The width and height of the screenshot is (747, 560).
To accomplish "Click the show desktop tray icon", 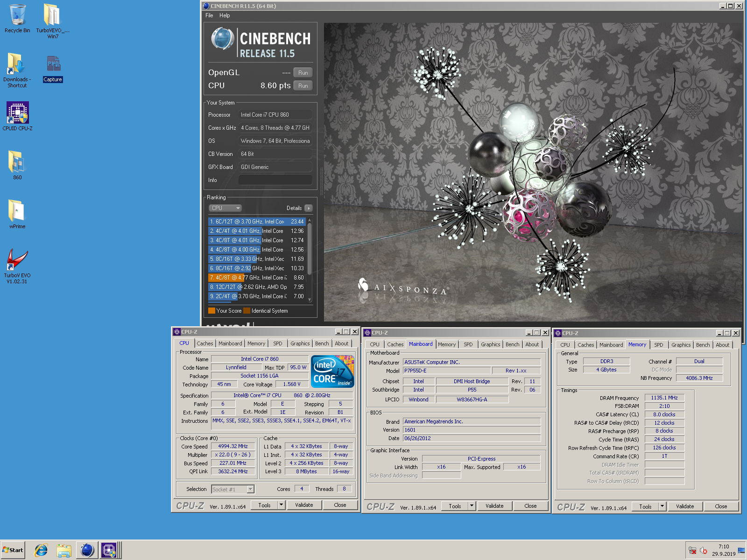I will click(x=741, y=551).
